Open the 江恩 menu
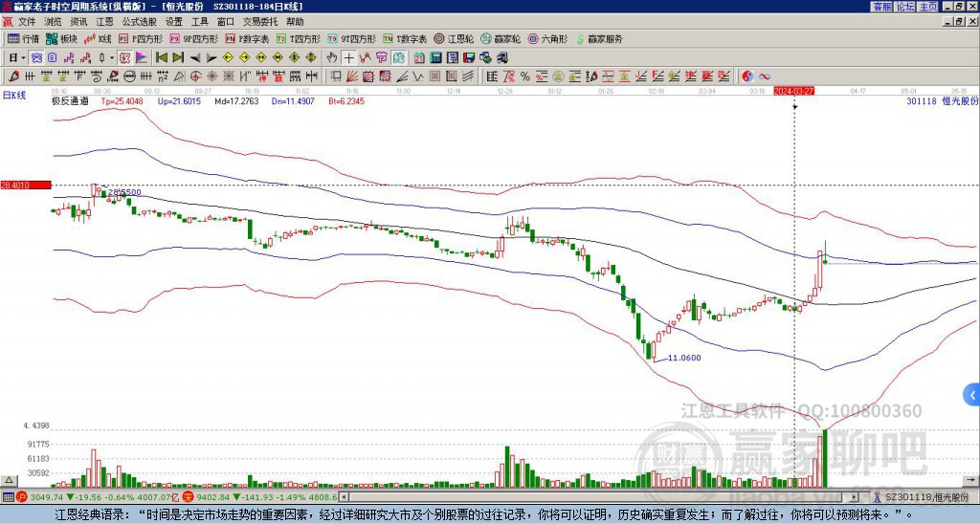Image resolution: width=980 pixels, height=524 pixels. point(105,22)
